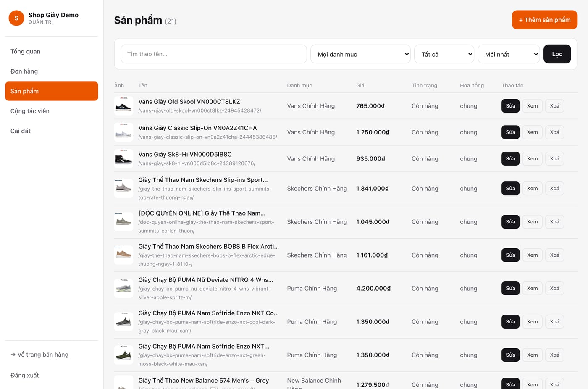The image size is (588, 389).
Task: Click the Vans Giày Old Skool VN000CT8LKZ name
Action: tap(189, 102)
